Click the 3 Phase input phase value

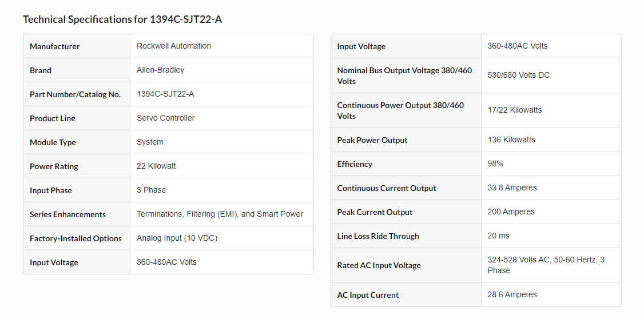[151, 190]
